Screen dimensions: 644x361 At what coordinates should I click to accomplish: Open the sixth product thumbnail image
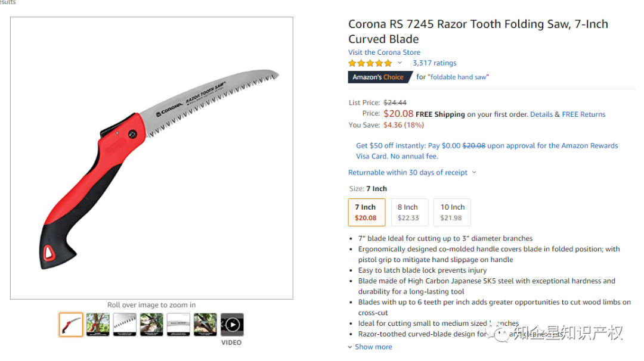(205, 325)
